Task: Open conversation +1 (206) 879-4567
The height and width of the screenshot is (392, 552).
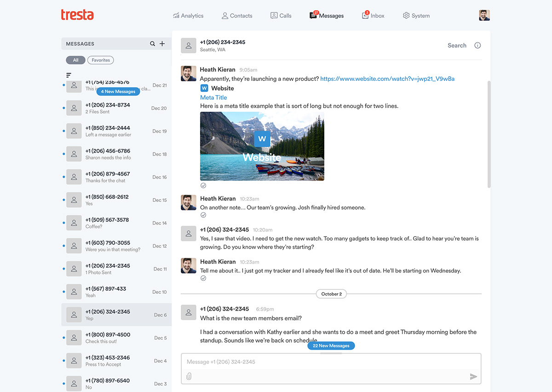Action: click(x=116, y=177)
